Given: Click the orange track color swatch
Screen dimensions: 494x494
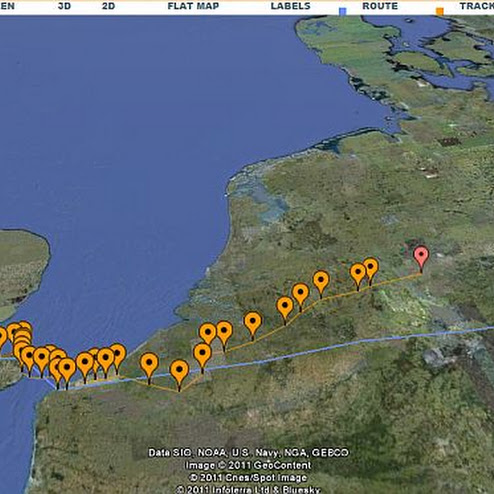Looking at the screenshot, I should coord(440,12).
